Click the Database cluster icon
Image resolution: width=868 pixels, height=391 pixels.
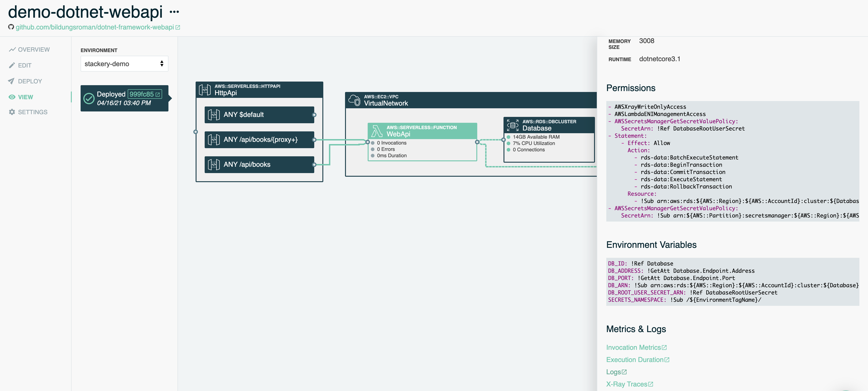[513, 126]
